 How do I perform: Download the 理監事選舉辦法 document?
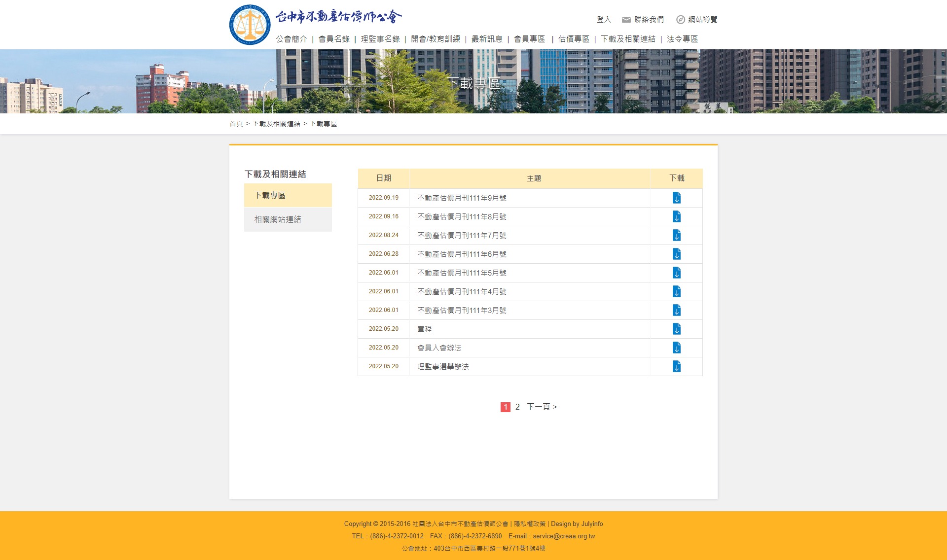click(676, 366)
